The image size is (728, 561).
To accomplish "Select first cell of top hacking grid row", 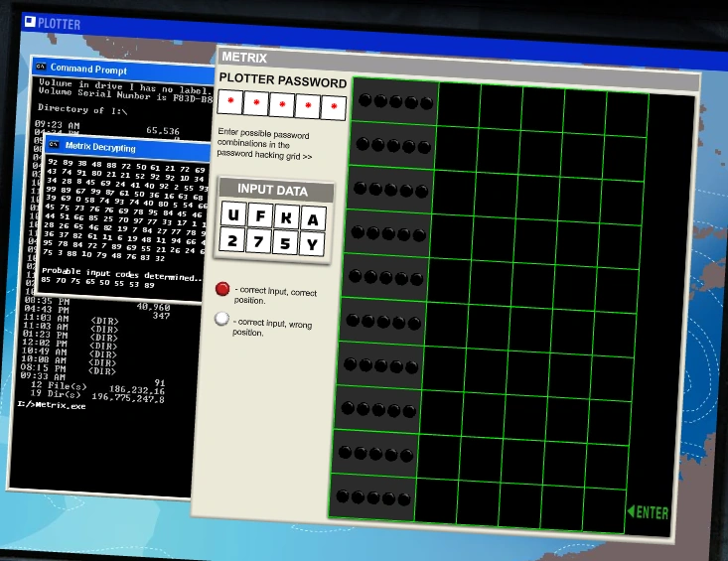I will (459, 106).
